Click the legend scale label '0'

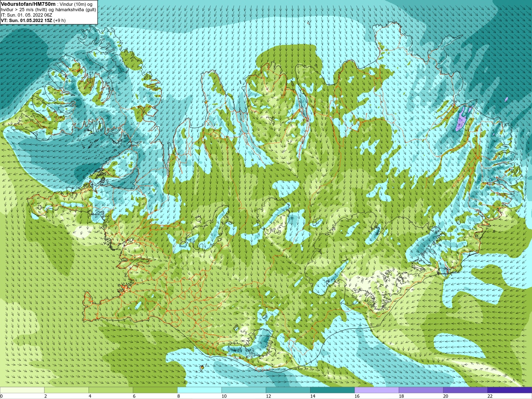1,396
